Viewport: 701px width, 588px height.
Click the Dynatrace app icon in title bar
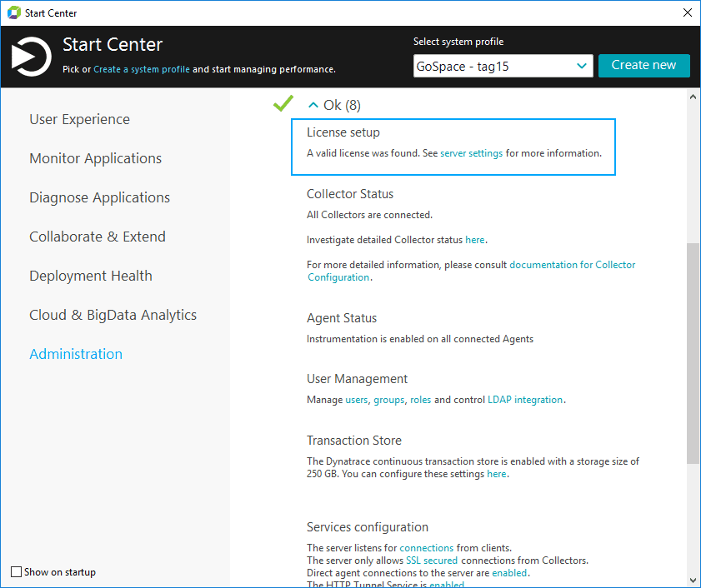pyautogui.click(x=14, y=12)
